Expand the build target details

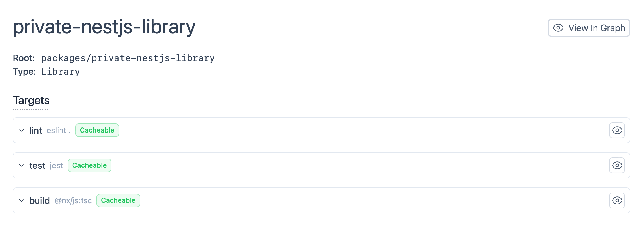pyautogui.click(x=22, y=200)
